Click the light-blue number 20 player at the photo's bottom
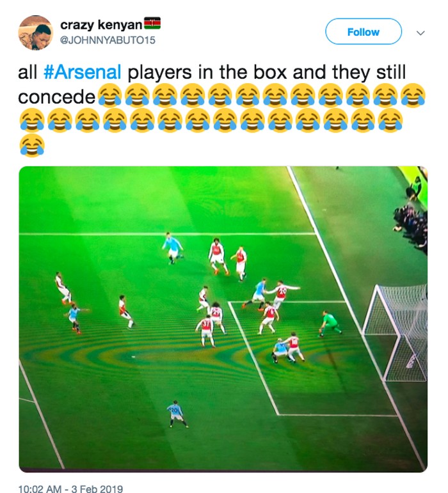The width and height of the screenshot is (448, 493). (175, 412)
